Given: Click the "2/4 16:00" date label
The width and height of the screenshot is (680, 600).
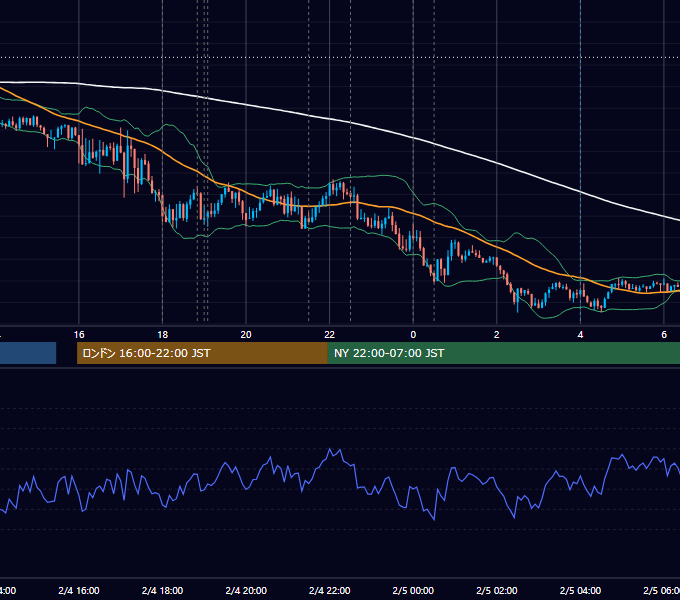Looking at the screenshot, I should click(x=79, y=590).
